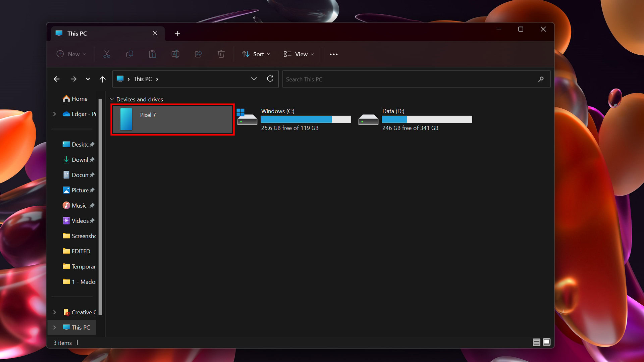The height and width of the screenshot is (362, 644).
Task: Open the View dropdown menu
Action: pyautogui.click(x=299, y=54)
